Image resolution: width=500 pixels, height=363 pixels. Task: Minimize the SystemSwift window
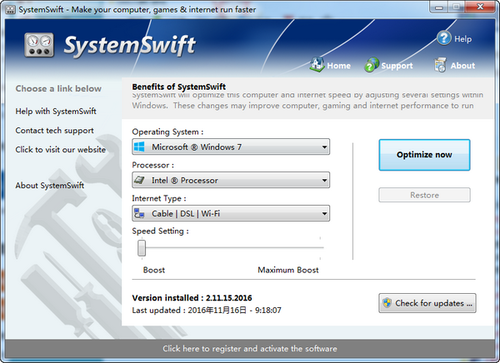[x=439, y=7]
